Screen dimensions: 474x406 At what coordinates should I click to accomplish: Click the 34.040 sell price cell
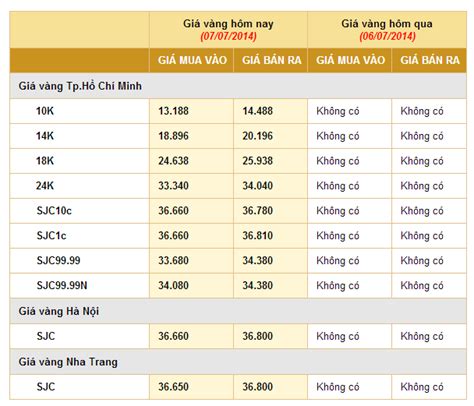tap(270, 185)
